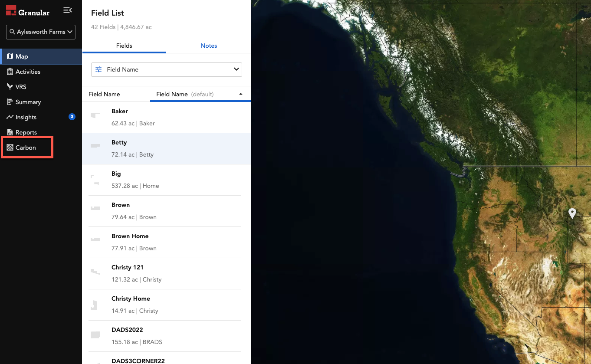Click the Brown field shape thumbnail
Screen dimensions: 591x364
95,208
